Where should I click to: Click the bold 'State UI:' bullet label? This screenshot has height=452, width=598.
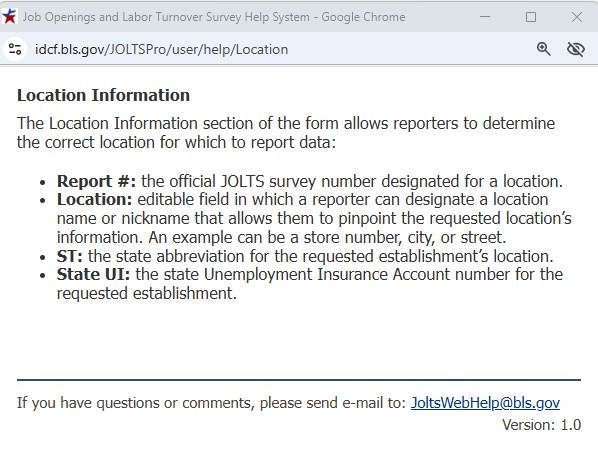coord(93,274)
